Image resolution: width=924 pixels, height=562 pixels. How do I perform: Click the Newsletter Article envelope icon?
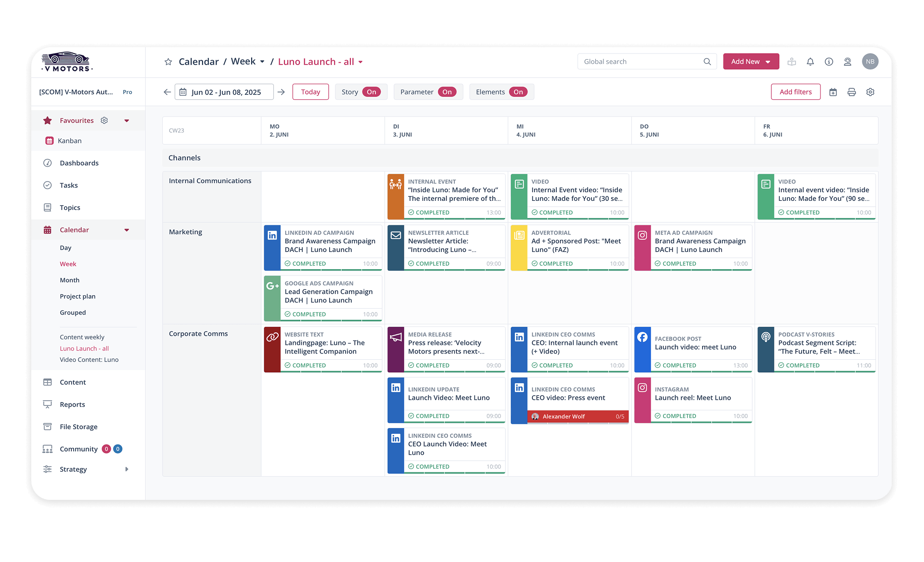tap(396, 235)
